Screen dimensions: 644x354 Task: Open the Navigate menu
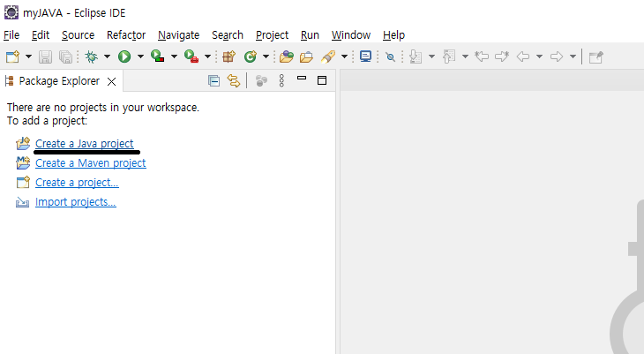[x=179, y=35]
